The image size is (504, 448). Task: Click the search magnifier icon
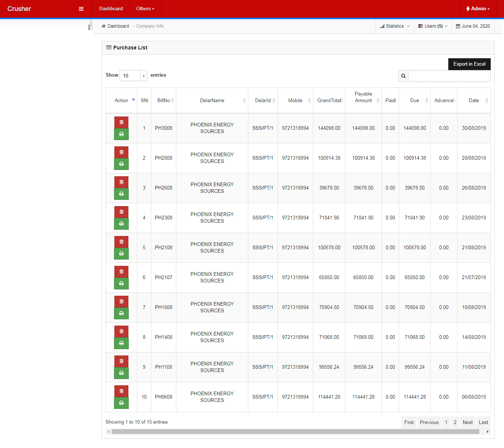403,76
